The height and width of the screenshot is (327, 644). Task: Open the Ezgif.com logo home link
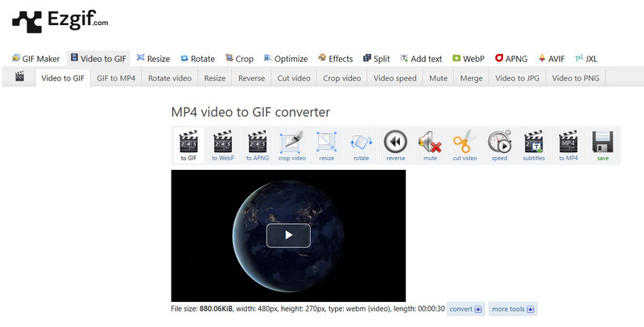[60, 21]
